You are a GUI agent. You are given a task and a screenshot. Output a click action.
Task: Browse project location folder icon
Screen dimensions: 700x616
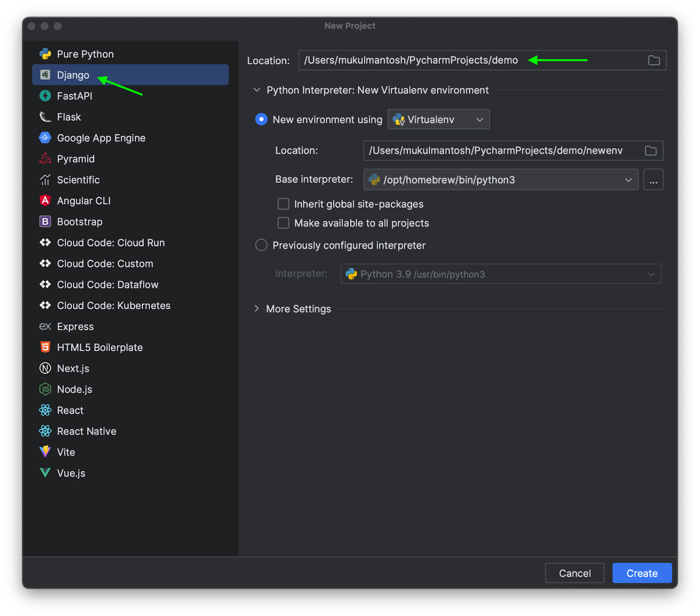[654, 60]
